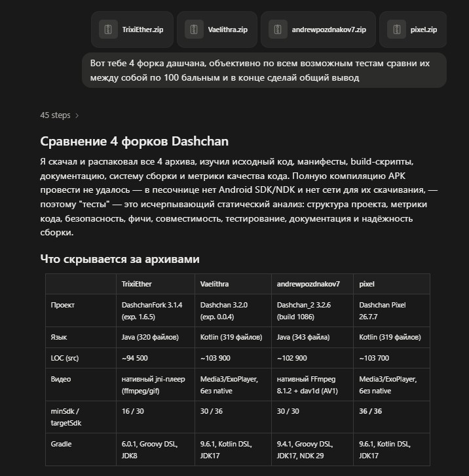Click the minSdk / targetSdk row label
Screen dimensions: 469x476
(x=66, y=417)
